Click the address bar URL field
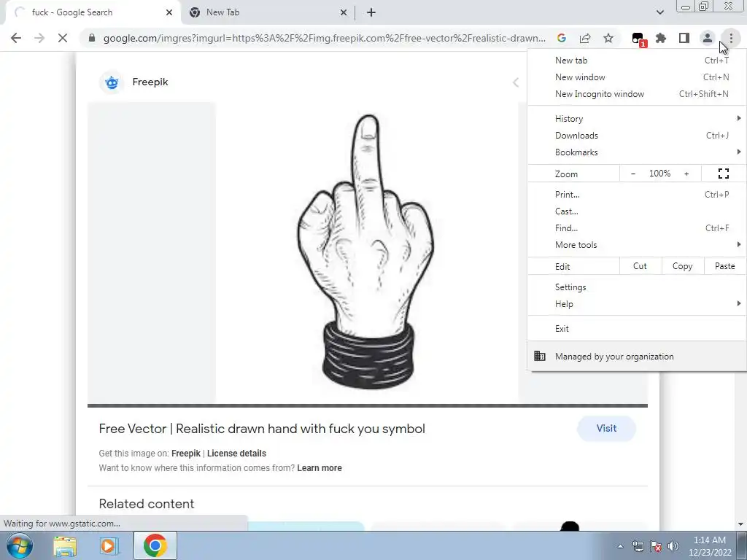Image resolution: width=747 pixels, height=560 pixels. coord(324,38)
